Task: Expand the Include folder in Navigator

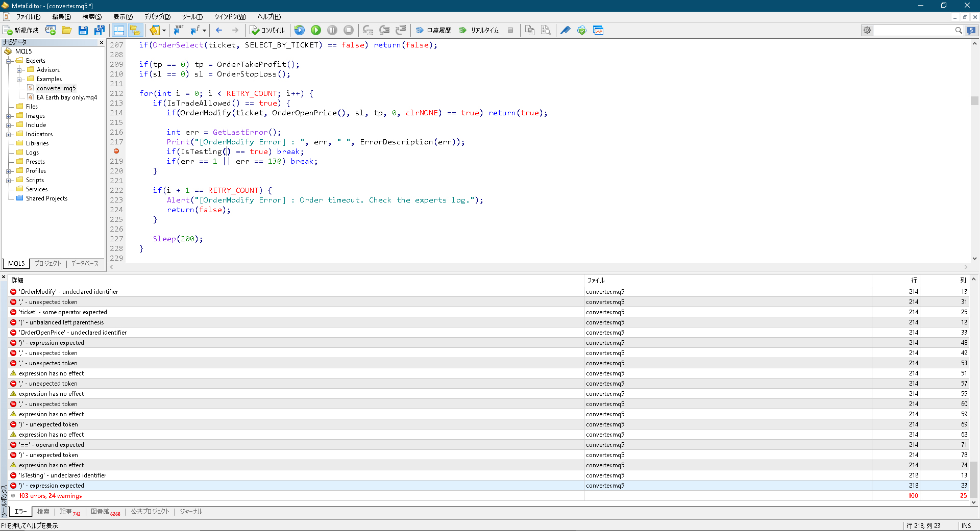Action: click(9, 124)
